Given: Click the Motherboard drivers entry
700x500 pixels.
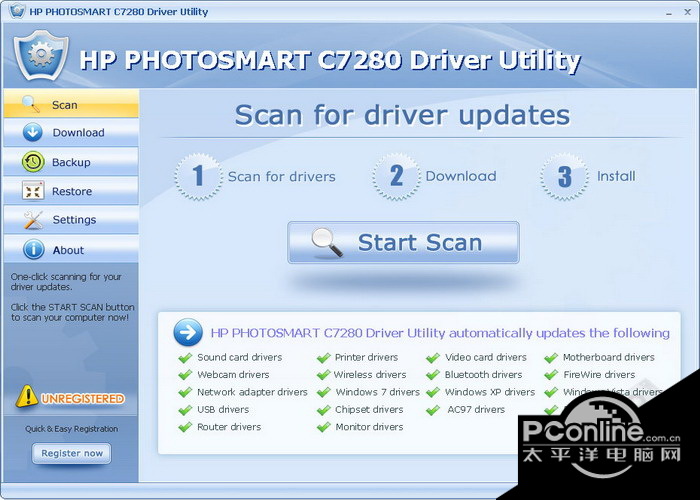Looking at the screenshot, I should click(x=608, y=357).
